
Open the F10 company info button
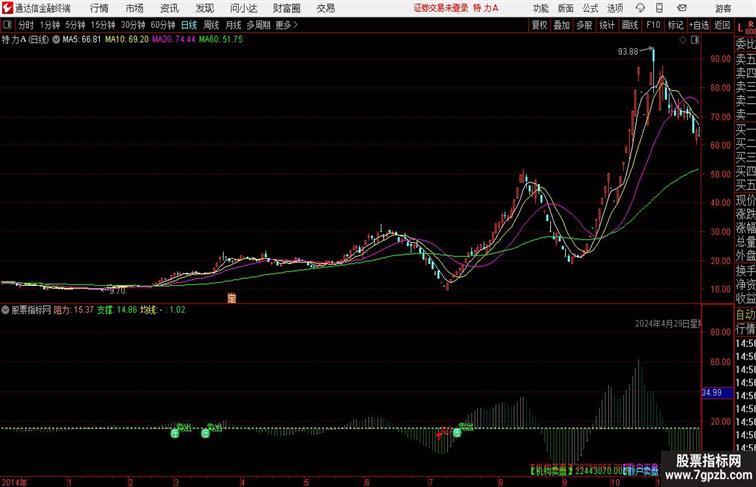[653, 25]
